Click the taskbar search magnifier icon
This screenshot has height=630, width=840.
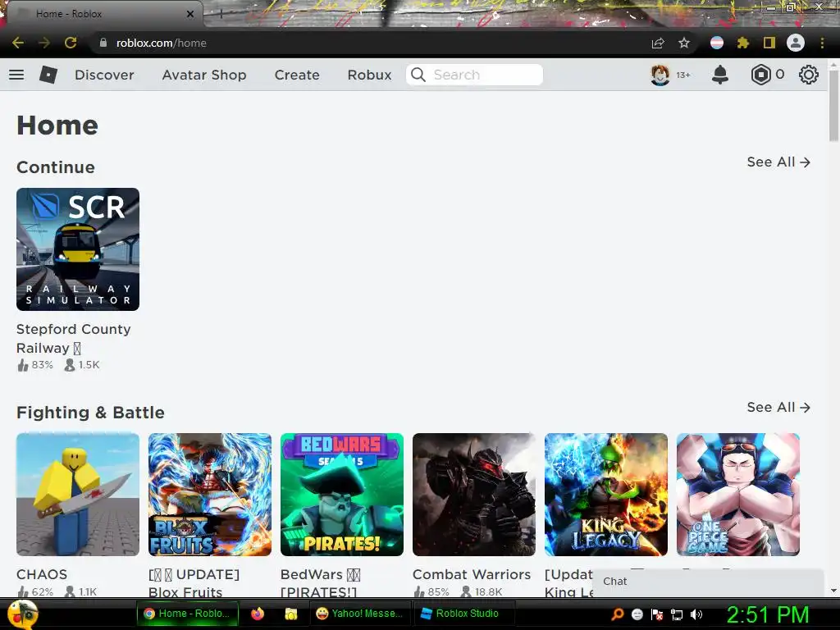(x=618, y=614)
